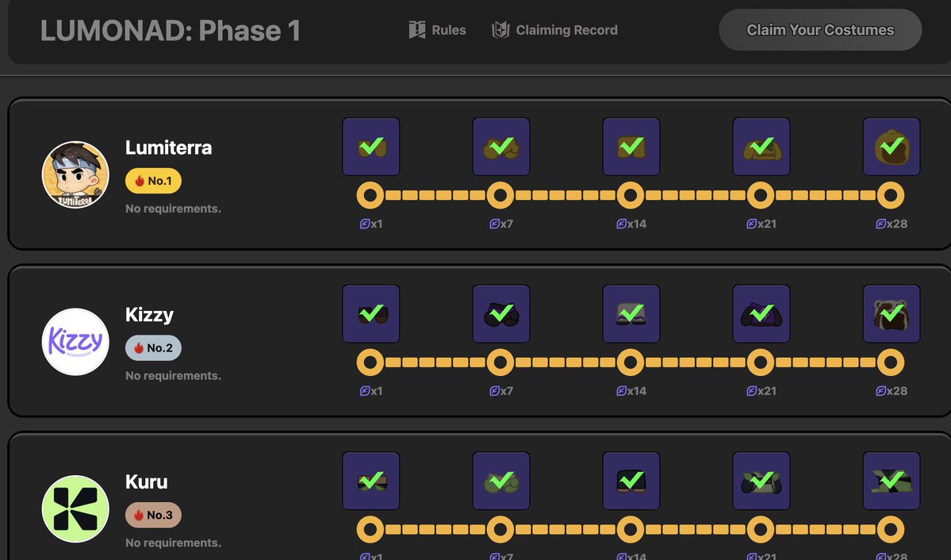Select Kizzy x21 costume reward
Viewport: 951px width, 560px height.
[x=761, y=314]
